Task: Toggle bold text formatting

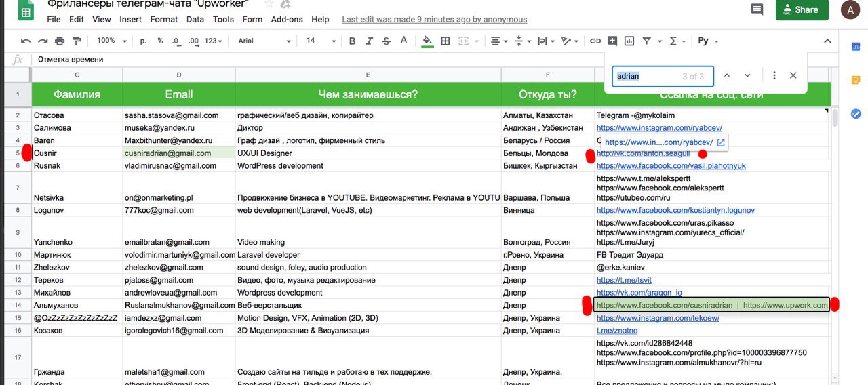Action: pyautogui.click(x=352, y=41)
